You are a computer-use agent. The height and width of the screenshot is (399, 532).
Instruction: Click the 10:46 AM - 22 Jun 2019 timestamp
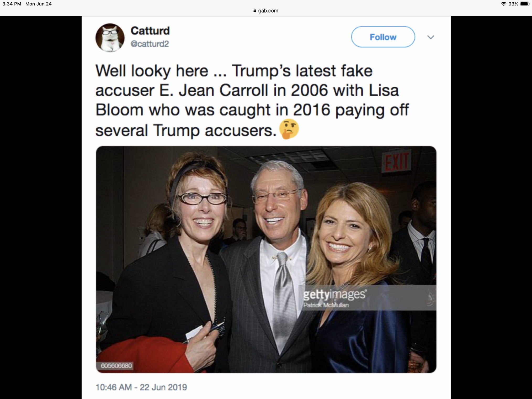point(141,387)
